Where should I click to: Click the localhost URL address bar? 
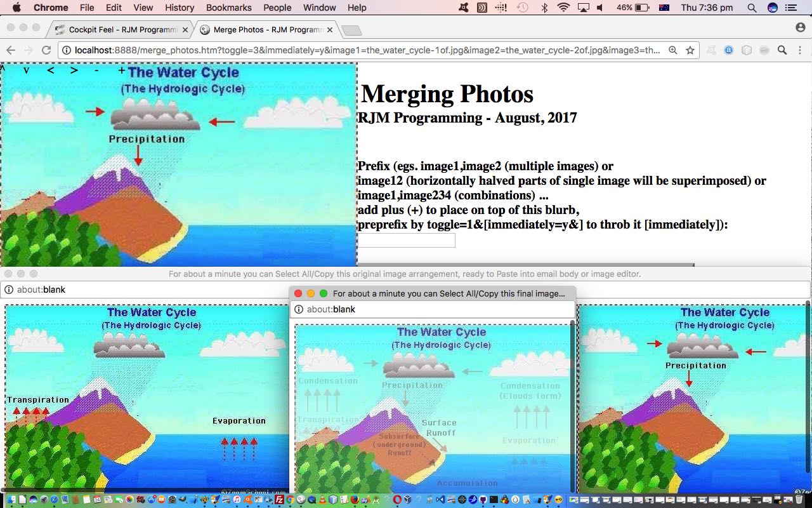coord(368,50)
